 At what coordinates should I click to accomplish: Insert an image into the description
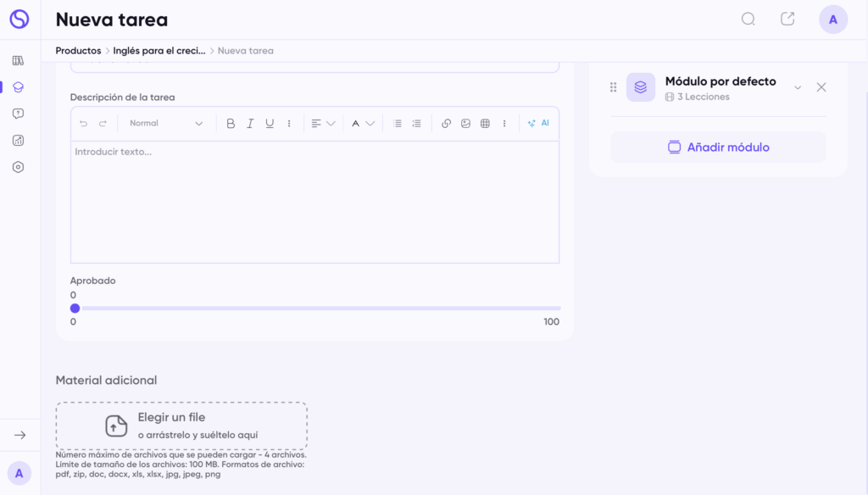[x=465, y=124]
